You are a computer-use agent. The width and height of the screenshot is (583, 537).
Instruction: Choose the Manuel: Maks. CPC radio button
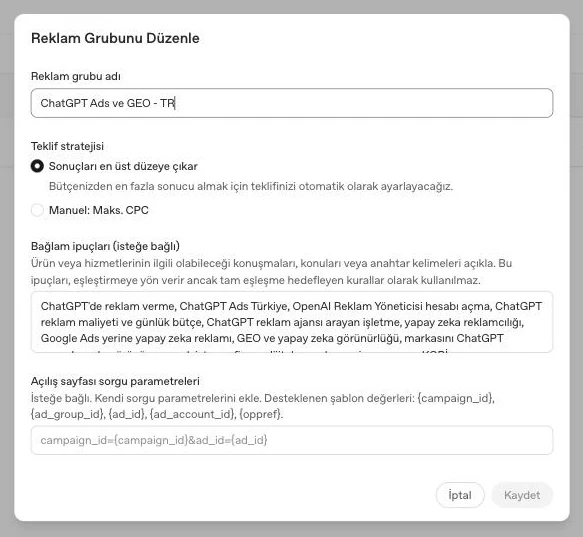[x=37, y=210]
